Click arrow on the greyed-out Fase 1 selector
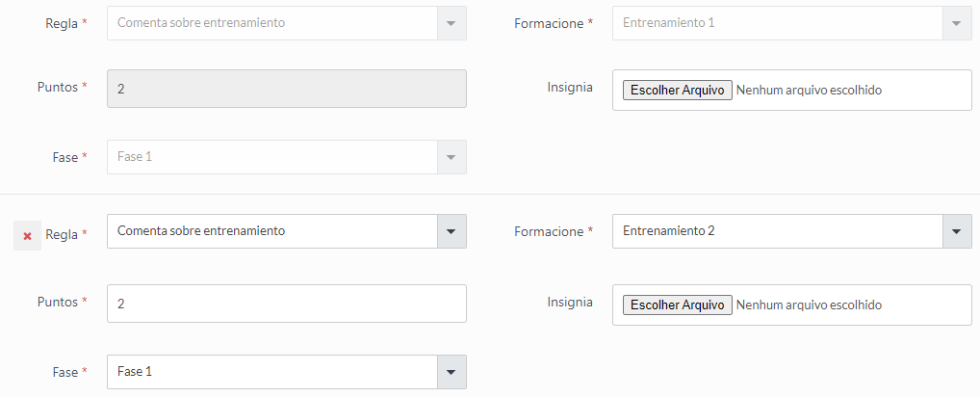 click(x=451, y=157)
